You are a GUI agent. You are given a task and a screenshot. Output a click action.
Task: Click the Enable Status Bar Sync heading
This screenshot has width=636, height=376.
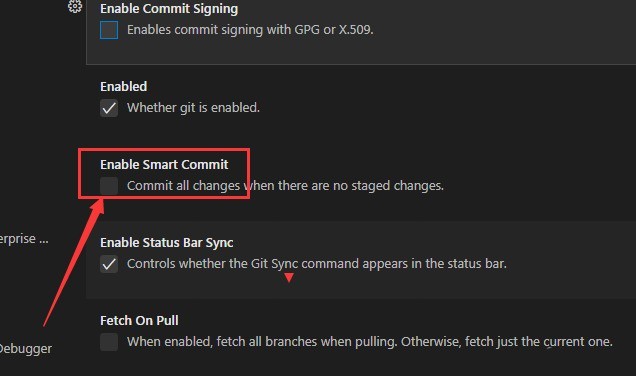166,243
